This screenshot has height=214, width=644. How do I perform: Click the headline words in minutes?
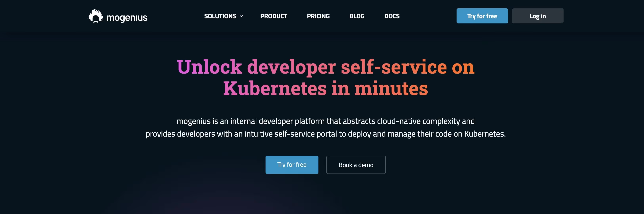(x=380, y=89)
